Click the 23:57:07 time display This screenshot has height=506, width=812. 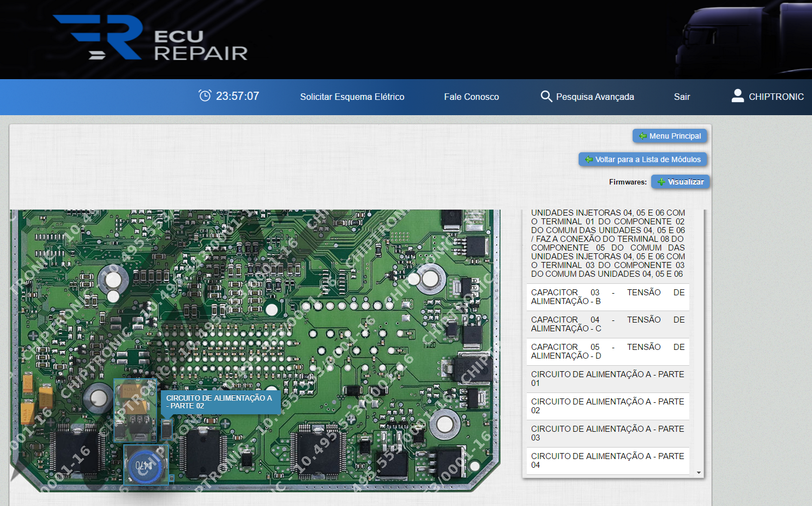point(238,96)
